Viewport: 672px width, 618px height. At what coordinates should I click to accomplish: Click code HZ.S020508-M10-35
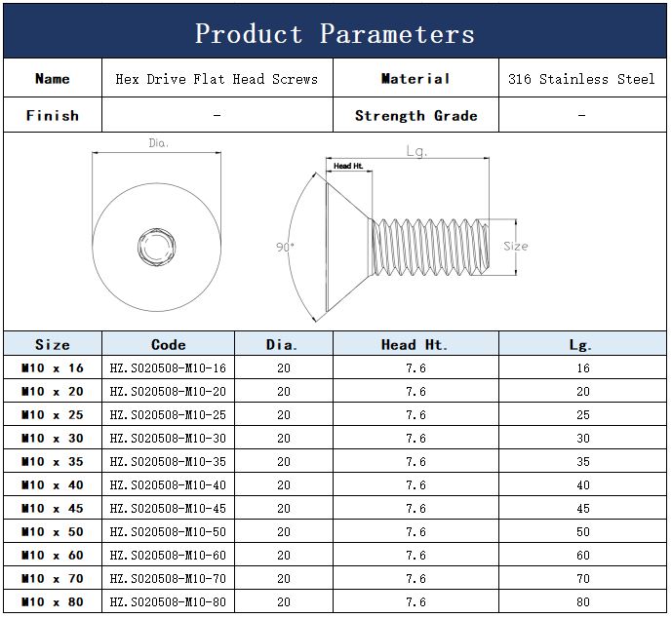coord(168,461)
